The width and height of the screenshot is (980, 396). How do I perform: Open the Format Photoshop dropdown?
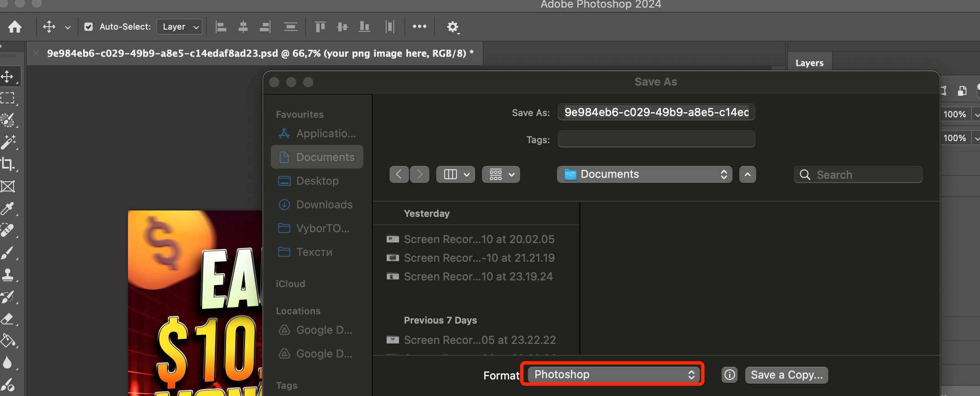pos(613,374)
